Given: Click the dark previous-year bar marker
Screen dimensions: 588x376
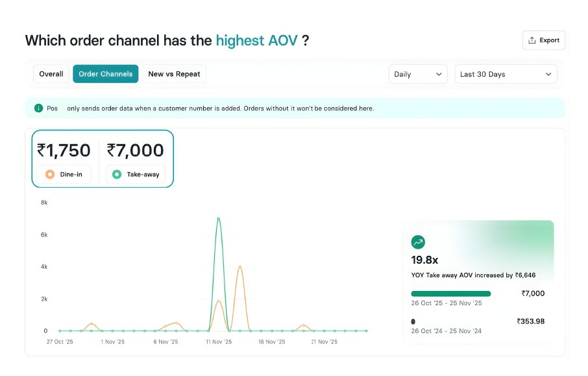Looking at the screenshot, I should click(x=413, y=321).
